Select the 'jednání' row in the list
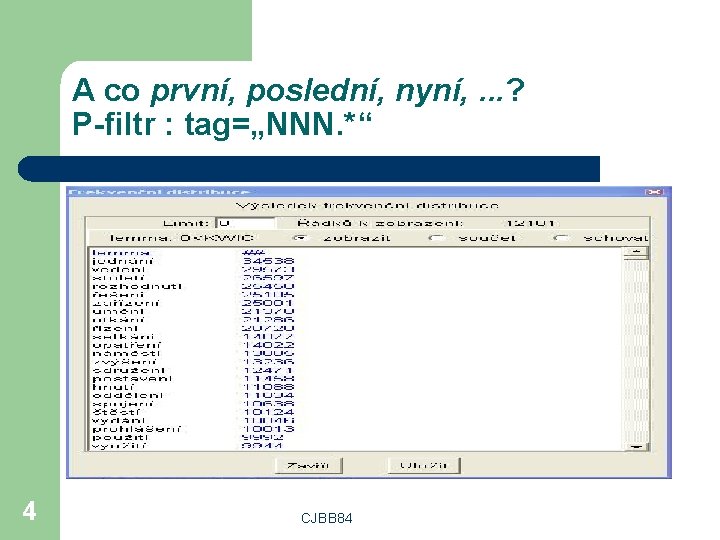 (193, 261)
